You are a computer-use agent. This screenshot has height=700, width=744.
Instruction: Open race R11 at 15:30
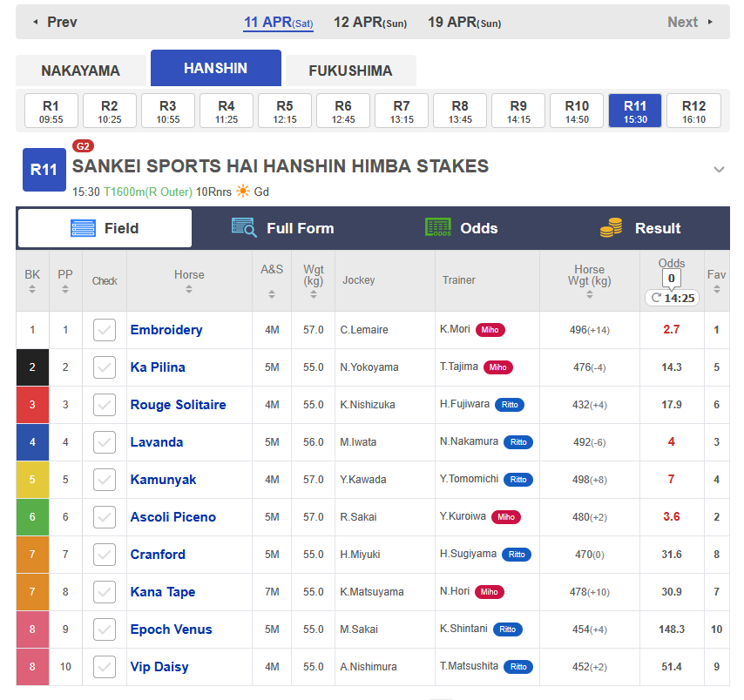point(635,111)
